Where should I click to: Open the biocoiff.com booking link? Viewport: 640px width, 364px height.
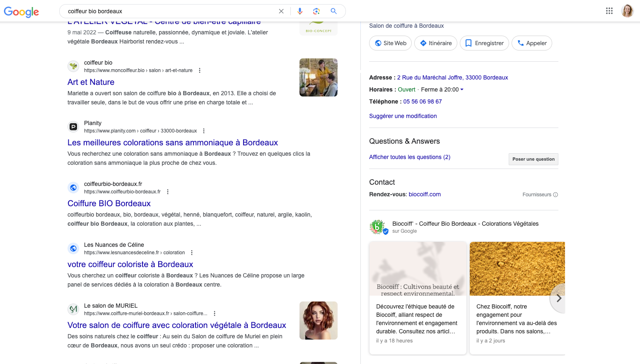click(425, 194)
